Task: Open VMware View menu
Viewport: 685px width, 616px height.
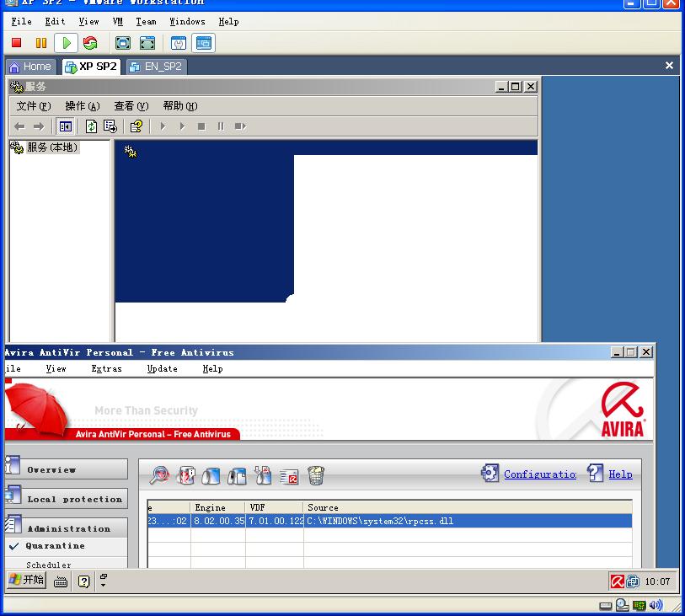Action: pos(88,21)
